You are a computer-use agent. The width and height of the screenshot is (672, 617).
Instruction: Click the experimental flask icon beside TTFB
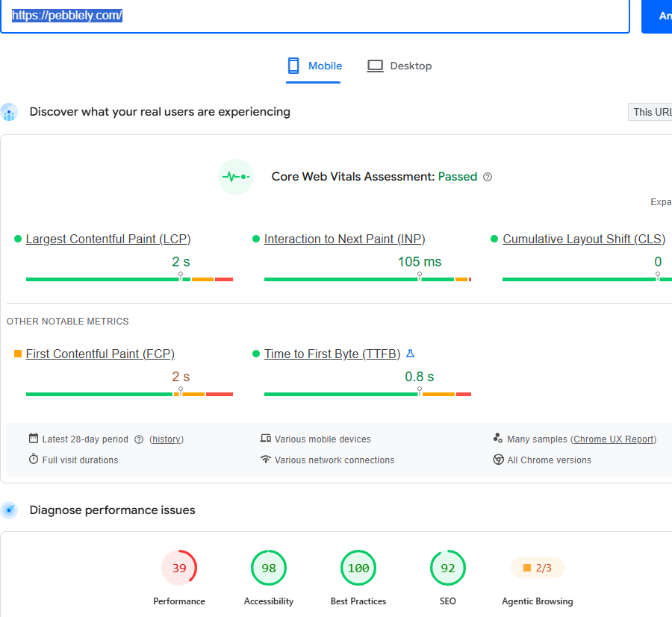410,354
